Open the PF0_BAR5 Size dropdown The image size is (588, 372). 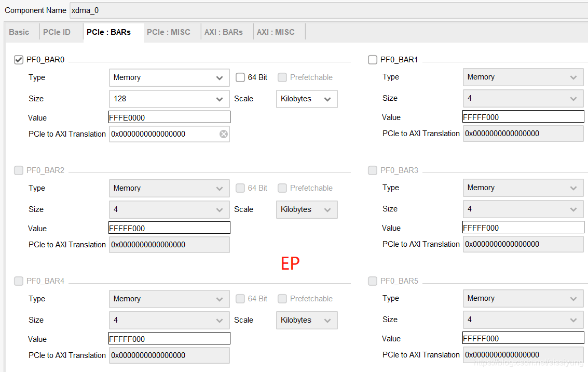523,320
